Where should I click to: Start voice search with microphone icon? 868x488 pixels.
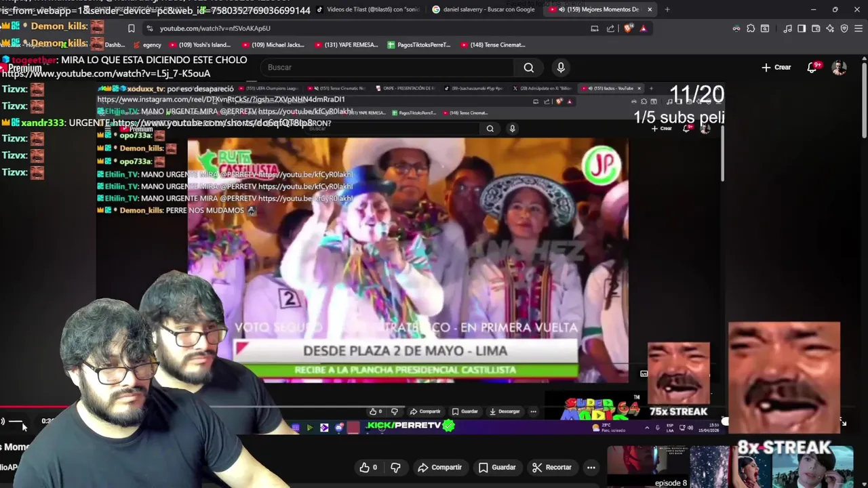point(561,67)
